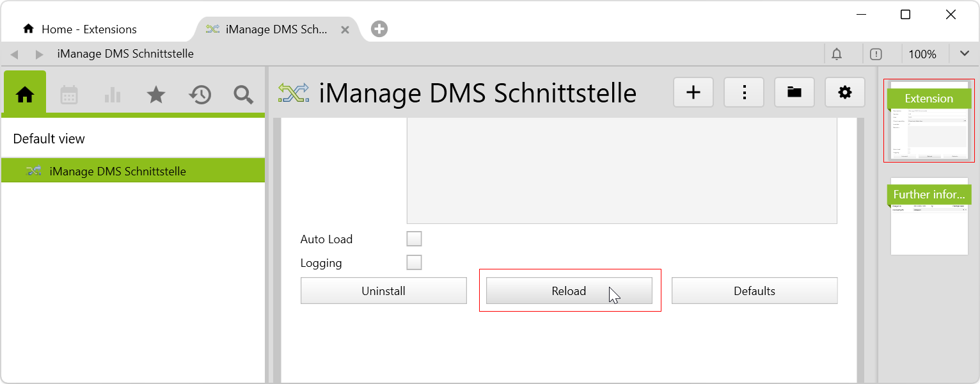Click the notifications bell icon
The image size is (980, 384).
[x=837, y=54]
